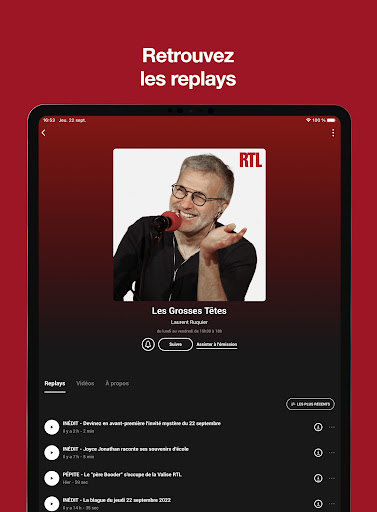Screen dimensions: 377x512
Task: Tap the Les Grosses Têtes cover artwork
Action: click(189, 225)
